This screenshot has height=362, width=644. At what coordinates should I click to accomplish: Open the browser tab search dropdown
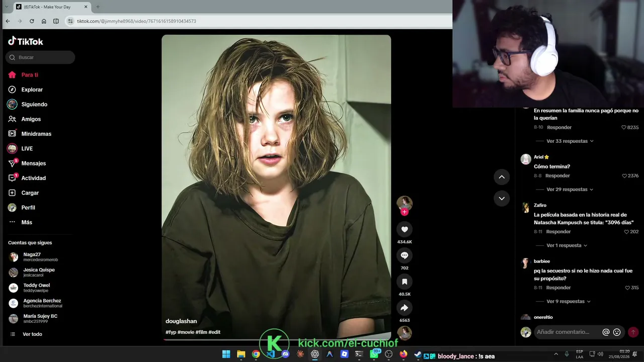7,7
